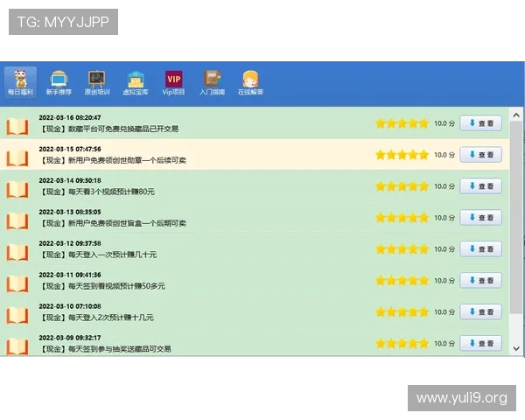This screenshot has height=420, width=525.
Task: Click timestamp 2022-03-15 07:47:56
Action: click(70, 149)
